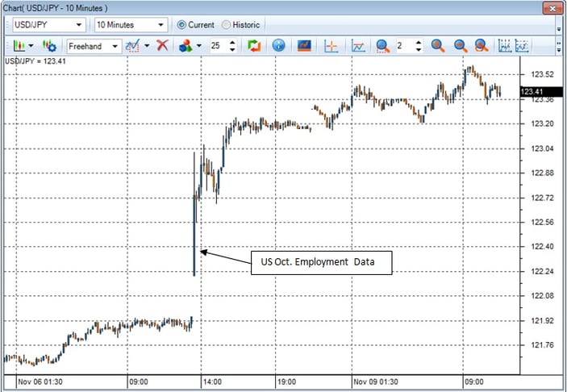Click the 123.04 price axis label

tap(542, 148)
